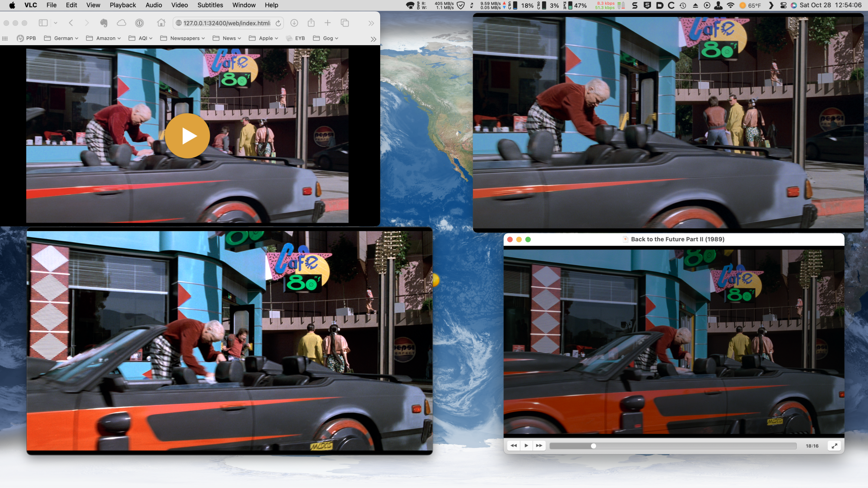
Task: Toggle fullscreen in VLC player
Action: [x=834, y=446]
